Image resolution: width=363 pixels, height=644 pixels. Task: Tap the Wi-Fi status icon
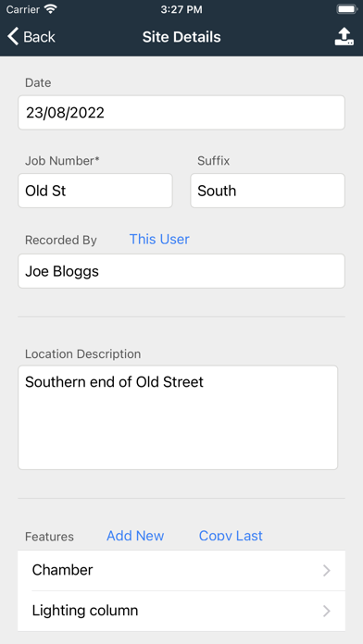coord(51,9)
